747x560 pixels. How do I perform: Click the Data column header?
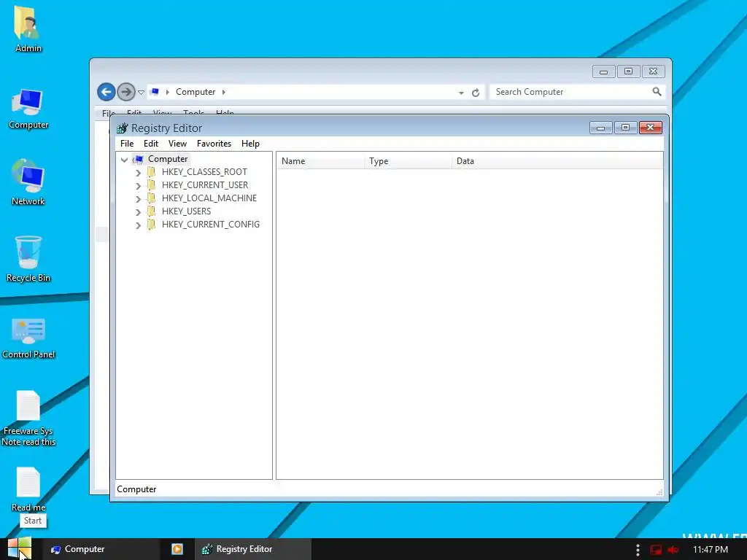557,161
